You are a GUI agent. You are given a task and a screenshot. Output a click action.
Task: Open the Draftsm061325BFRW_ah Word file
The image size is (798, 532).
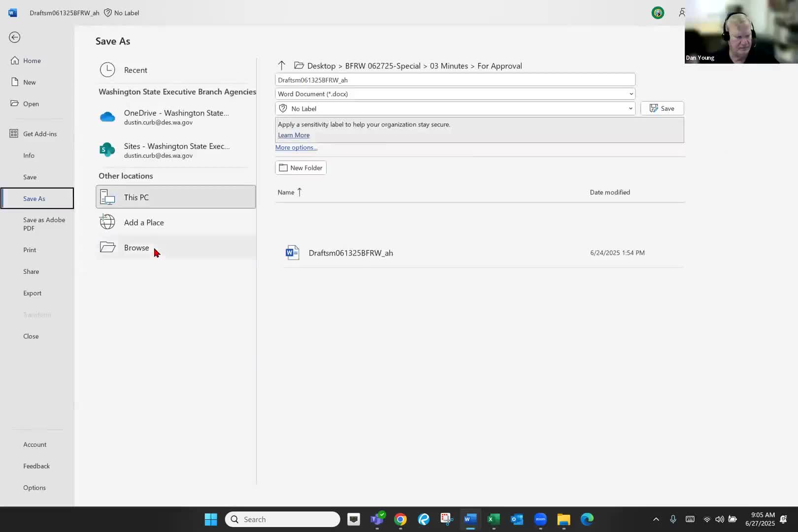350,253
